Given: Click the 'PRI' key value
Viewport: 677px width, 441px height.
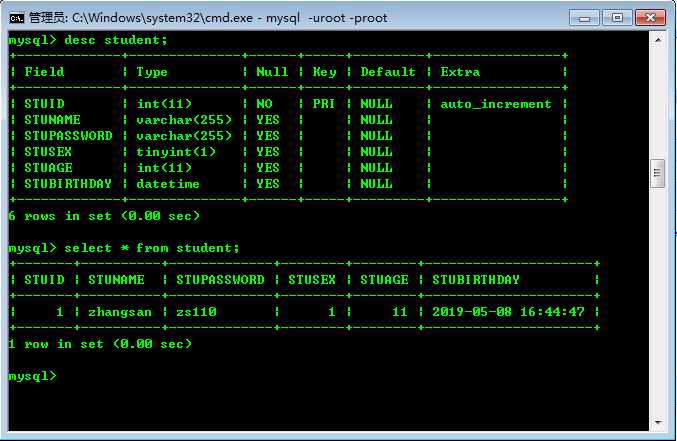Looking at the screenshot, I should point(323,104).
